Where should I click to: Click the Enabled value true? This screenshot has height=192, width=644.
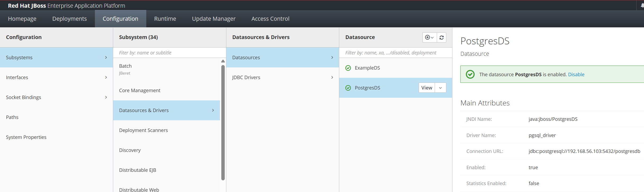pos(533,167)
